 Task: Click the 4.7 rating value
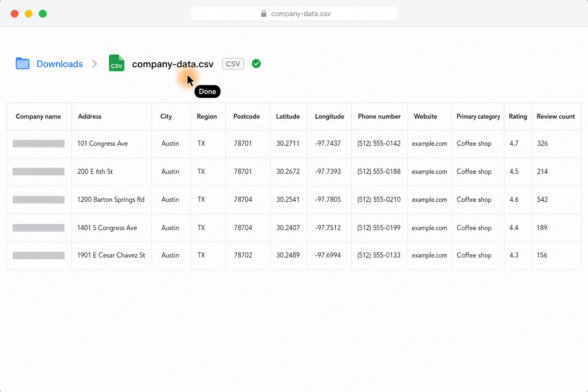(514, 144)
